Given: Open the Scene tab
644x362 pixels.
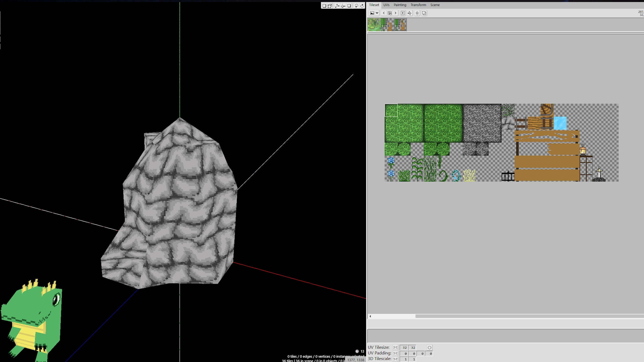Looking at the screenshot, I should coord(435,5).
